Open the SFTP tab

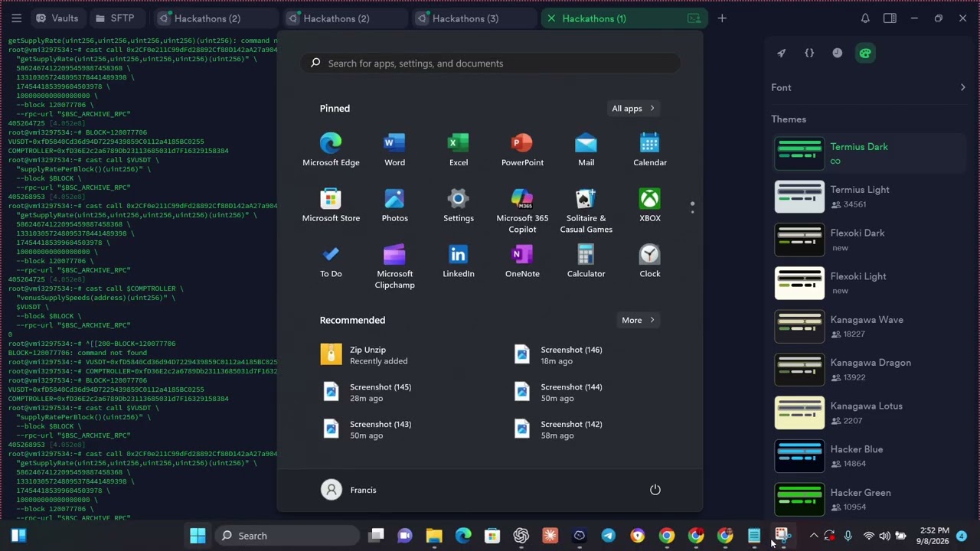click(115, 18)
